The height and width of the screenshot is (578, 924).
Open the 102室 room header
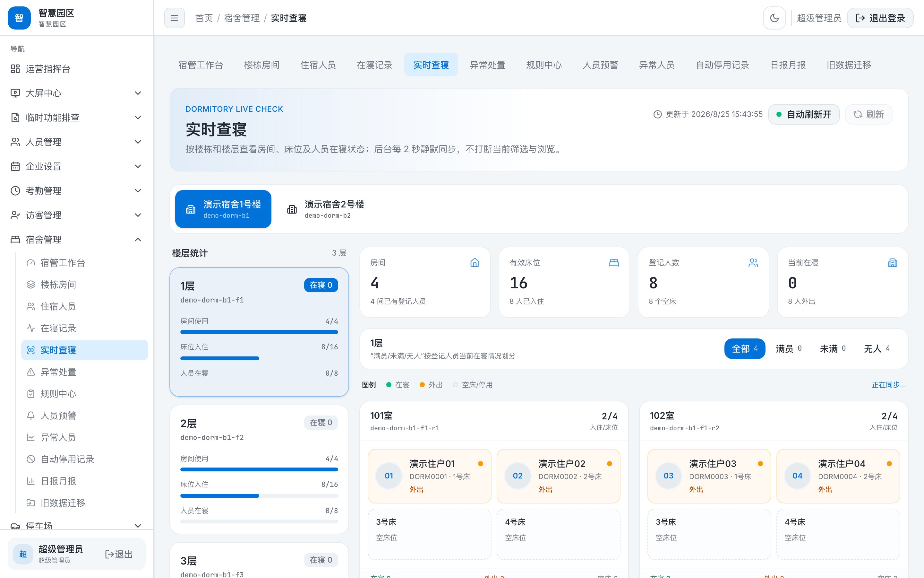point(774,421)
